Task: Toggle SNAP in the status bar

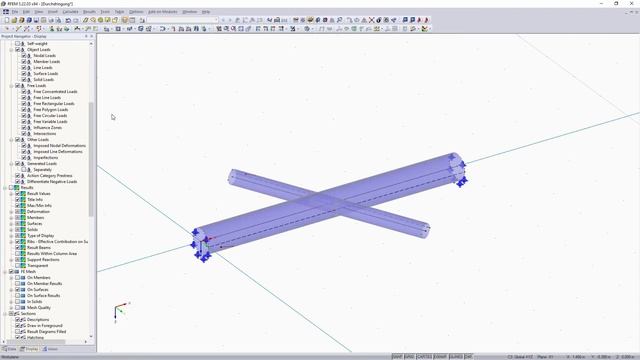Action: click(x=397, y=357)
